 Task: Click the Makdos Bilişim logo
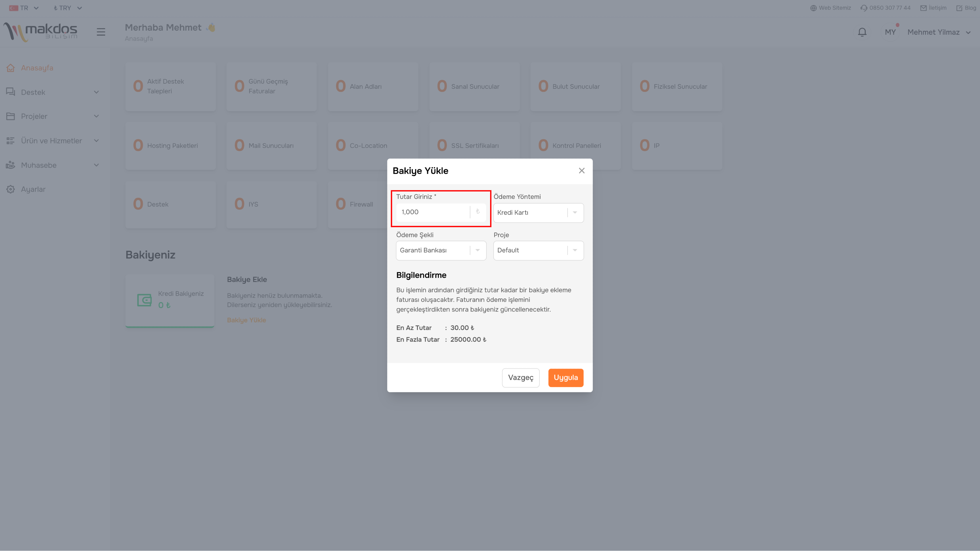(x=40, y=32)
